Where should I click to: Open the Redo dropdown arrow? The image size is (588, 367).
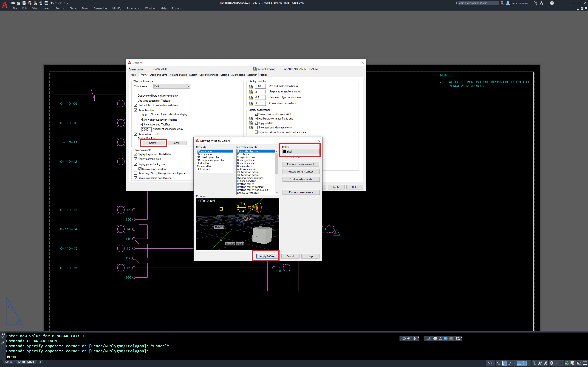point(64,3)
